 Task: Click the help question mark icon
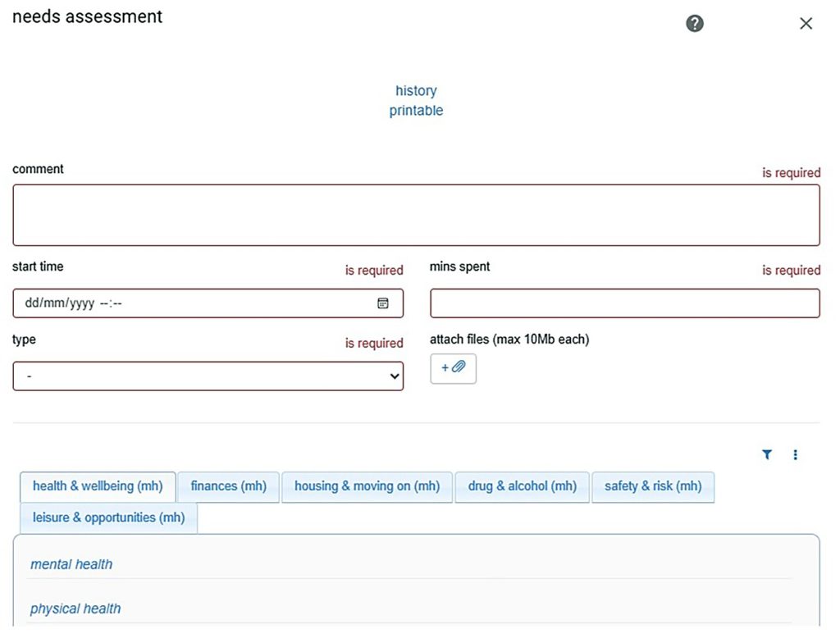pos(694,24)
